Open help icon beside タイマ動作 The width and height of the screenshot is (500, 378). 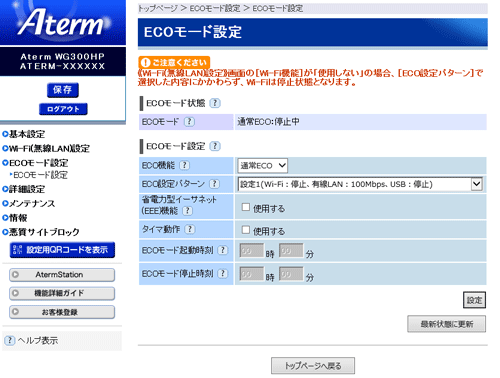(190, 229)
